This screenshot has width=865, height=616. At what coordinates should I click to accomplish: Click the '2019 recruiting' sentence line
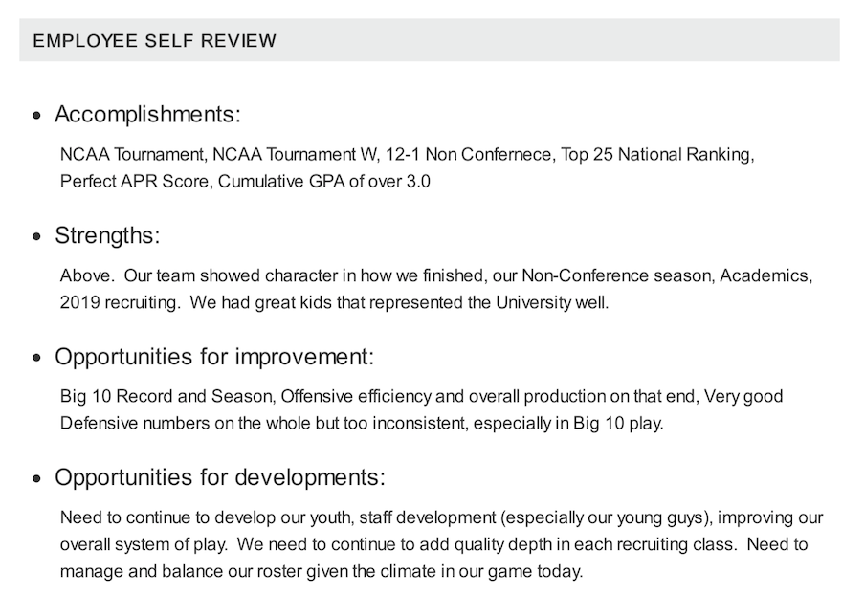click(334, 302)
